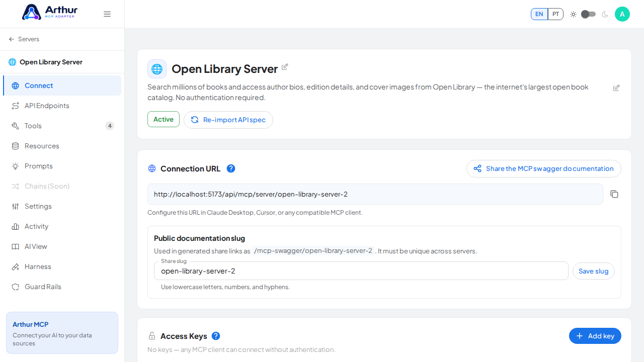Viewport: 644px width, 362px height.
Task: Open Connection URL help icon
Action: pyautogui.click(x=231, y=168)
